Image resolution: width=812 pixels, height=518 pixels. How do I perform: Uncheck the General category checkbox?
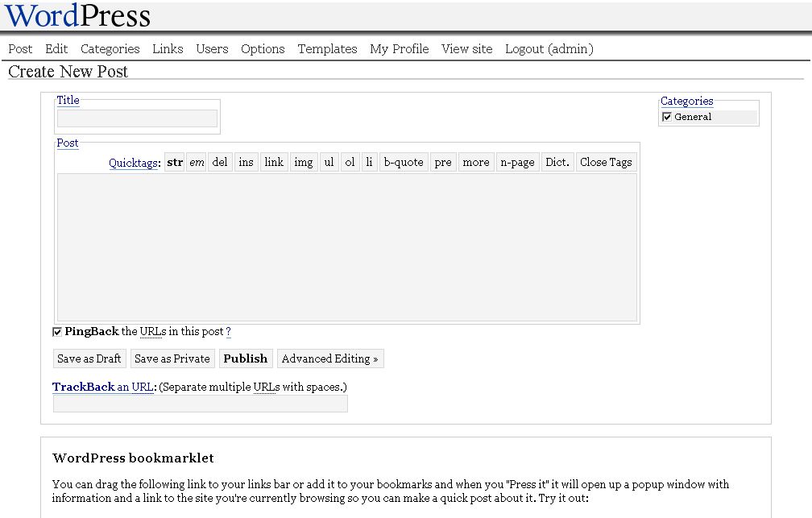(x=667, y=117)
